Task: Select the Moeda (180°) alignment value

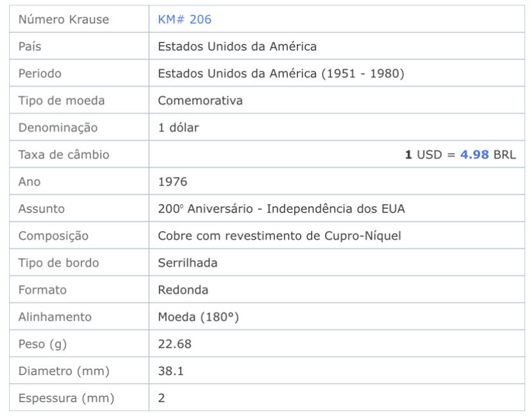Action: (199, 317)
